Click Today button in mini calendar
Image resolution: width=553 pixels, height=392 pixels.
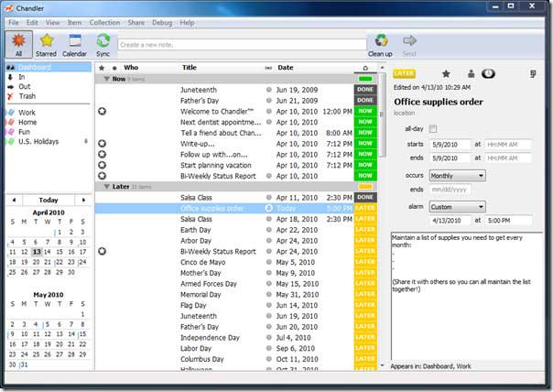click(49, 200)
